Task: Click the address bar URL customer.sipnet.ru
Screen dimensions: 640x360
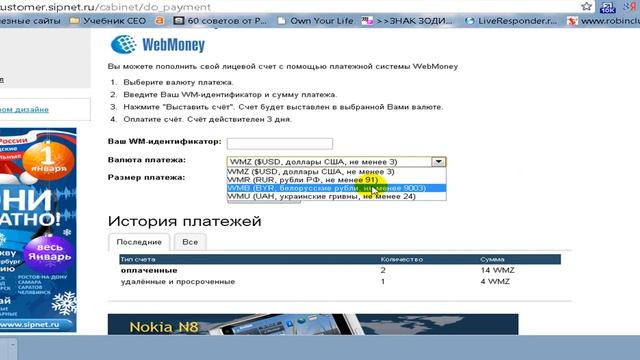Action: (105, 7)
